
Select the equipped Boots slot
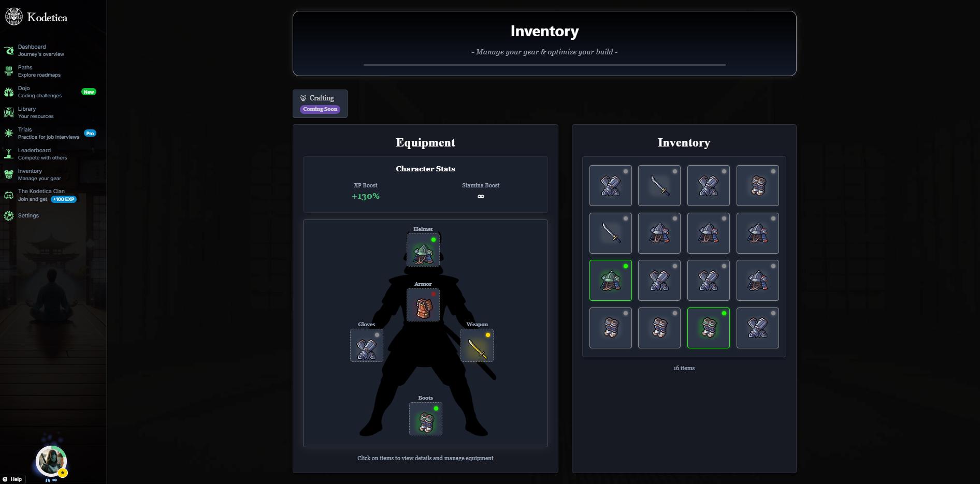(425, 419)
